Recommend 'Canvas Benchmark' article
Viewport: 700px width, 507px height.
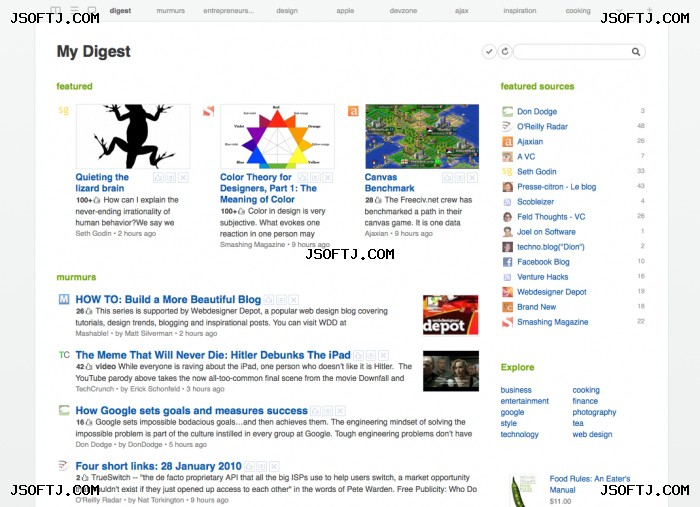pos(447,178)
